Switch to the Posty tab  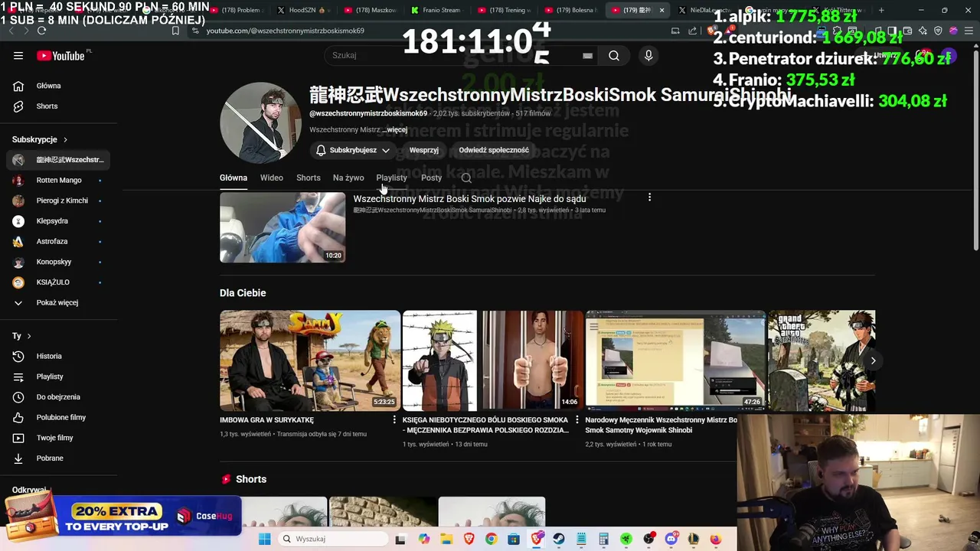(x=431, y=178)
